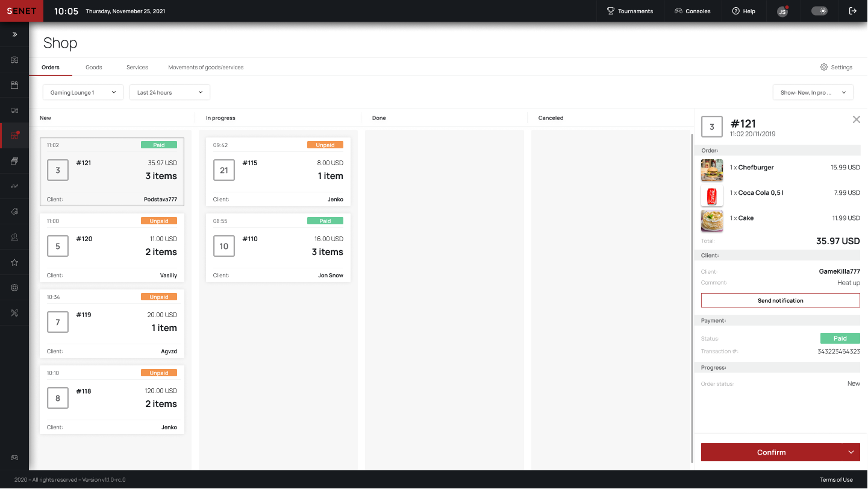868x489 pixels.
Task: Click the star bonuses icon in sidebar
Action: [x=14, y=262]
